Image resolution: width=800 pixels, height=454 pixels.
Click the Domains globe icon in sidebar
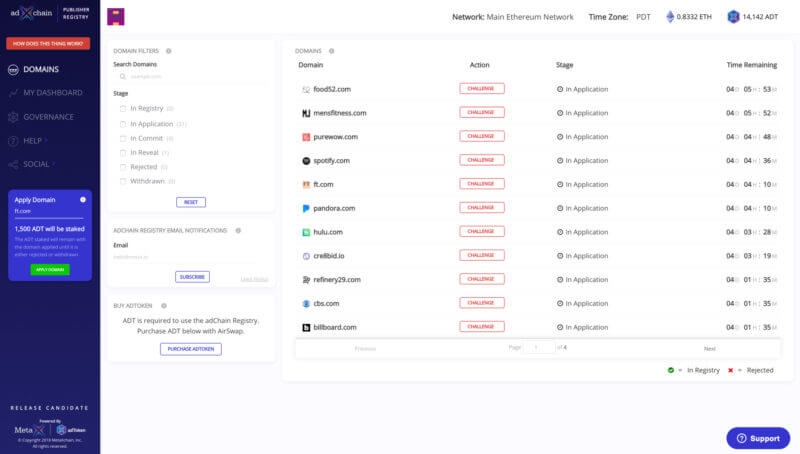point(13,70)
